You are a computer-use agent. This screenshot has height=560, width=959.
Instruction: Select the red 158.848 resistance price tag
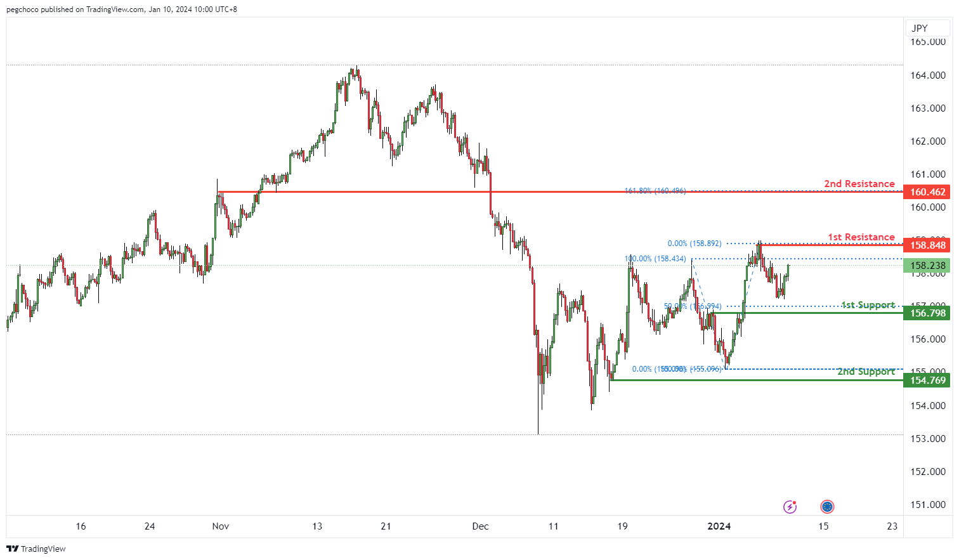click(927, 245)
